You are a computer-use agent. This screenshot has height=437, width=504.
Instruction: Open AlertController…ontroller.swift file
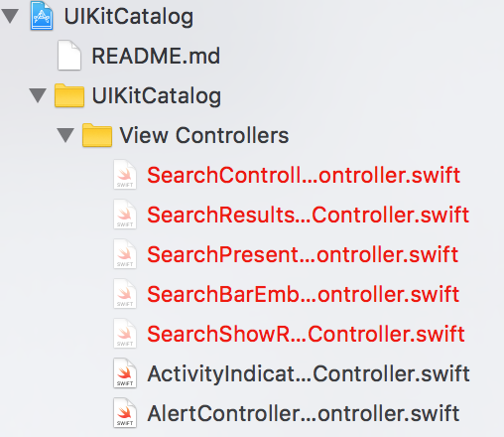coord(304,413)
